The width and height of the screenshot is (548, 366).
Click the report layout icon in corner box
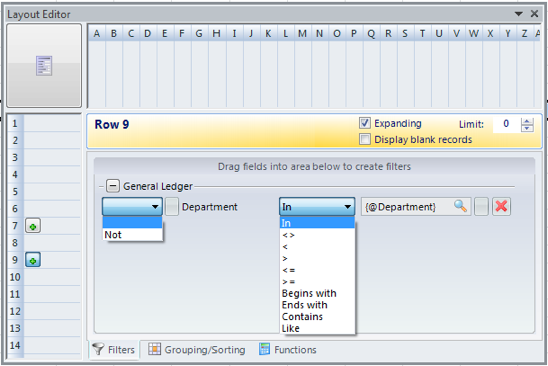pyautogui.click(x=44, y=66)
